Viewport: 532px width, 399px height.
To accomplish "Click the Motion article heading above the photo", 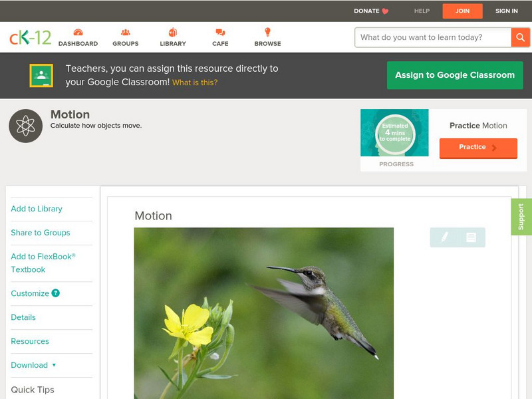I will click(x=154, y=215).
